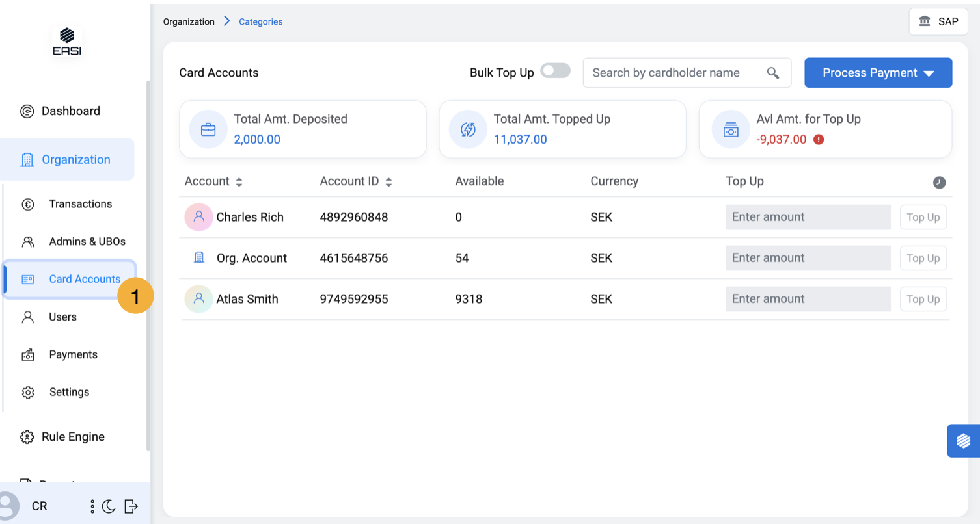
Task: Toggle dark mode moon icon
Action: coord(109,506)
